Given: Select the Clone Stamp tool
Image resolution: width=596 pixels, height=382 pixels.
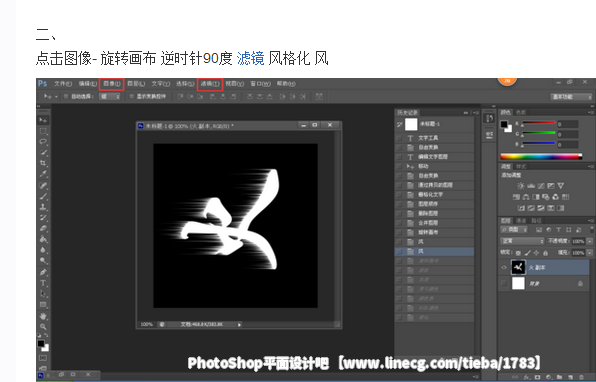Looking at the screenshot, I should point(43,207).
